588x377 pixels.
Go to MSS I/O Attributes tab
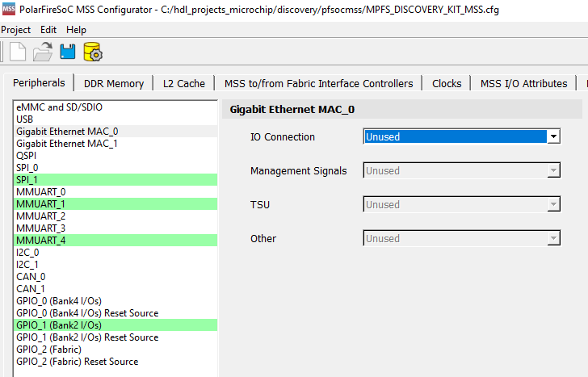[523, 83]
